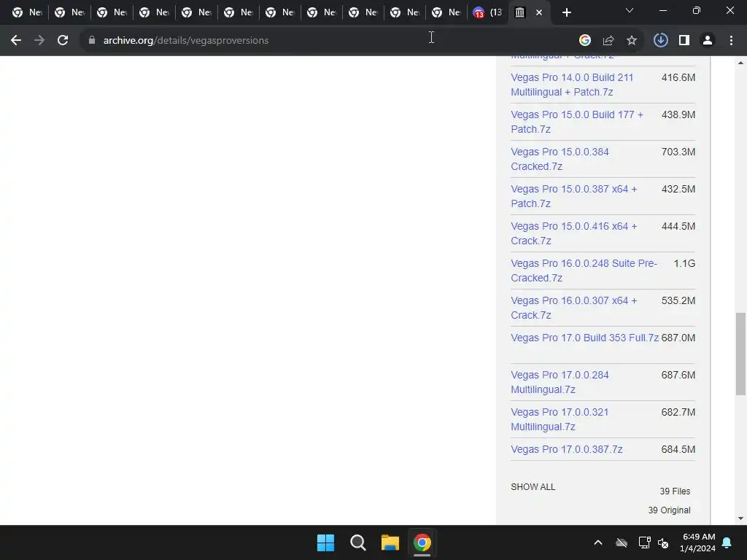Click the scrollbar up arrow

(740, 63)
